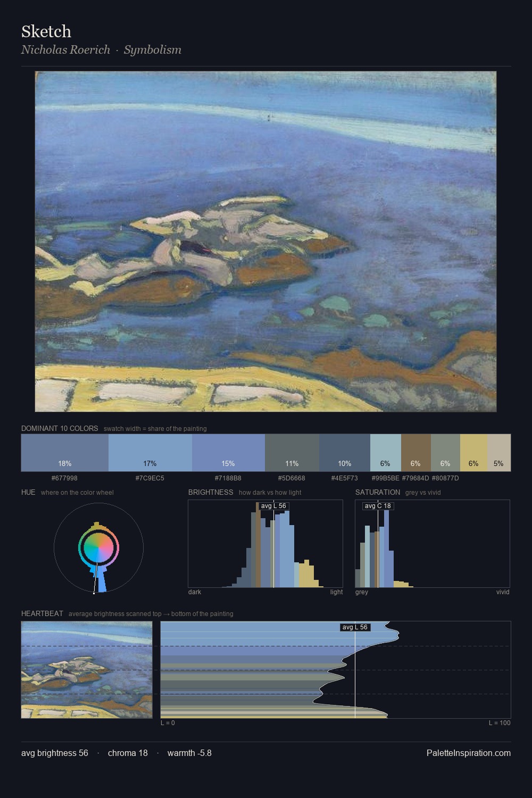
Task: Click 'avg L 56' label in brightness chart
Action: (273, 506)
